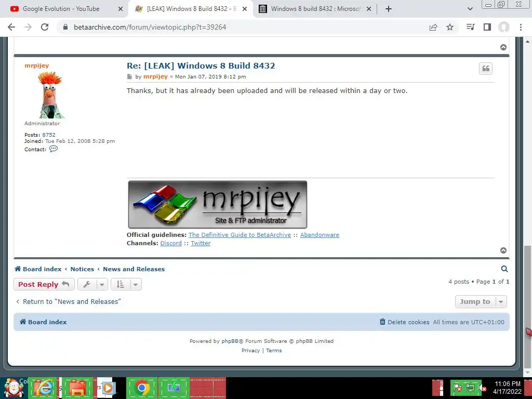The image size is (532, 399).
Task: Open File Explorer taskbar icon
Action: click(77, 388)
